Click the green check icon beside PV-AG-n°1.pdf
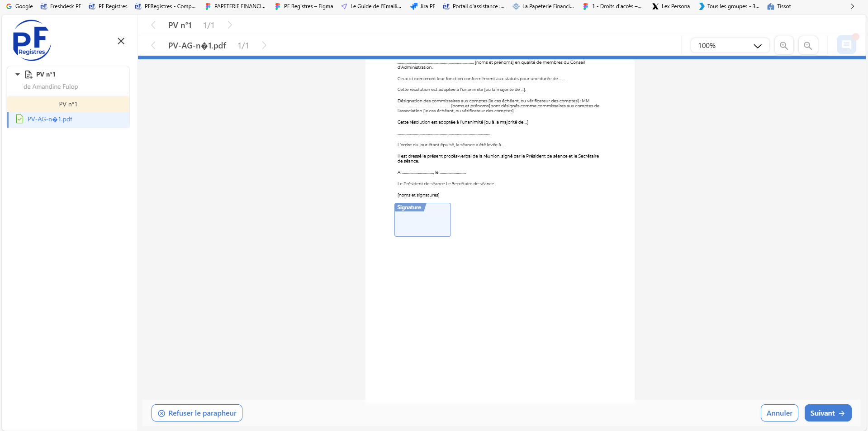 [19, 119]
